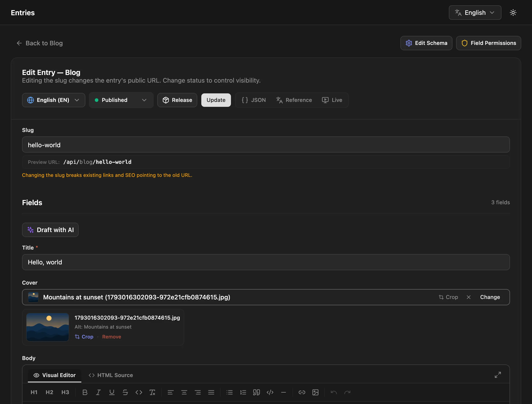Toggle the light/dark theme sun icon

coord(513,13)
